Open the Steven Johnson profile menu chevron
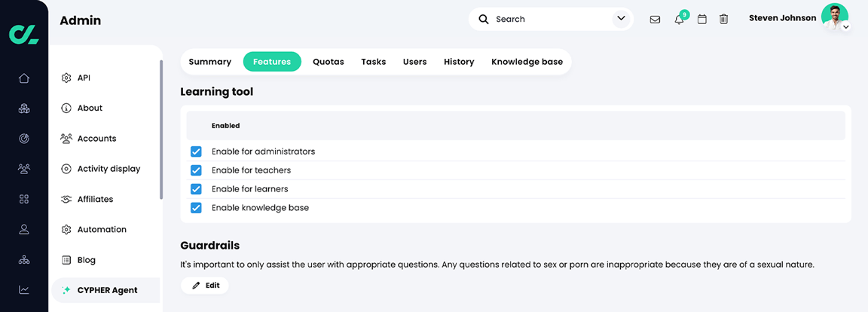Image resolution: width=868 pixels, height=312 pixels. (846, 27)
